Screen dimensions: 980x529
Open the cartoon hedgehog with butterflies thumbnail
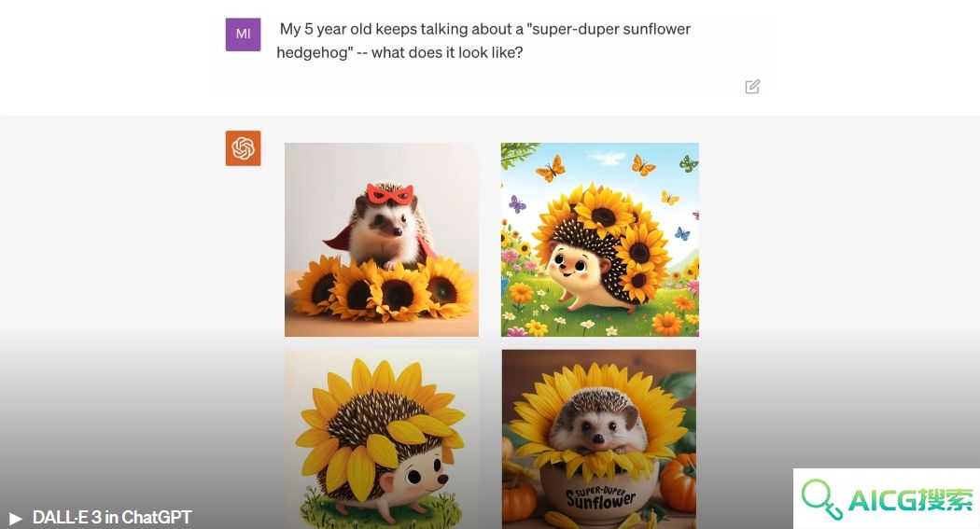tap(600, 240)
